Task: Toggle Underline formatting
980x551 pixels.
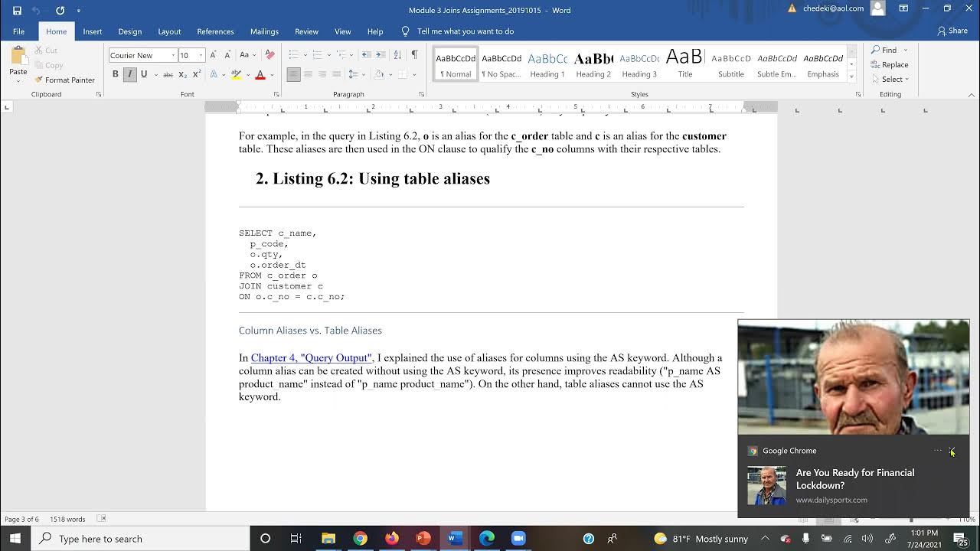Action: click(x=143, y=74)
